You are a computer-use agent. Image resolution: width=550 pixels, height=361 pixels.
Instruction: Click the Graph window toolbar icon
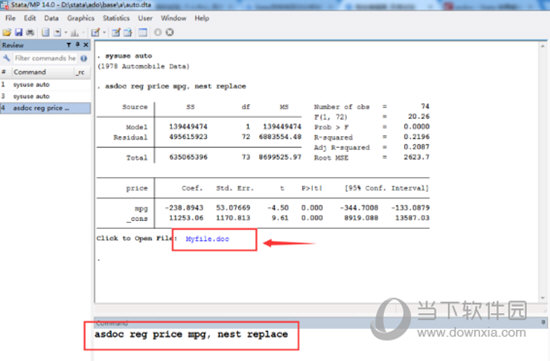75,33
